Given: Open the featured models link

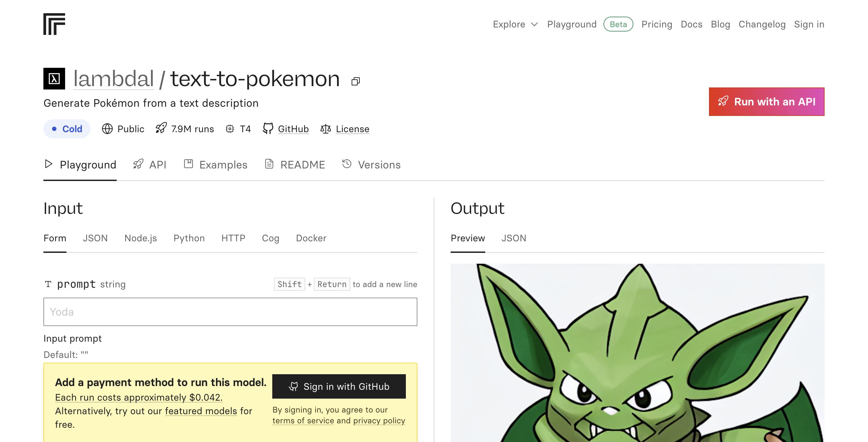Looking at the screenshot, I should tap(201, 411).
